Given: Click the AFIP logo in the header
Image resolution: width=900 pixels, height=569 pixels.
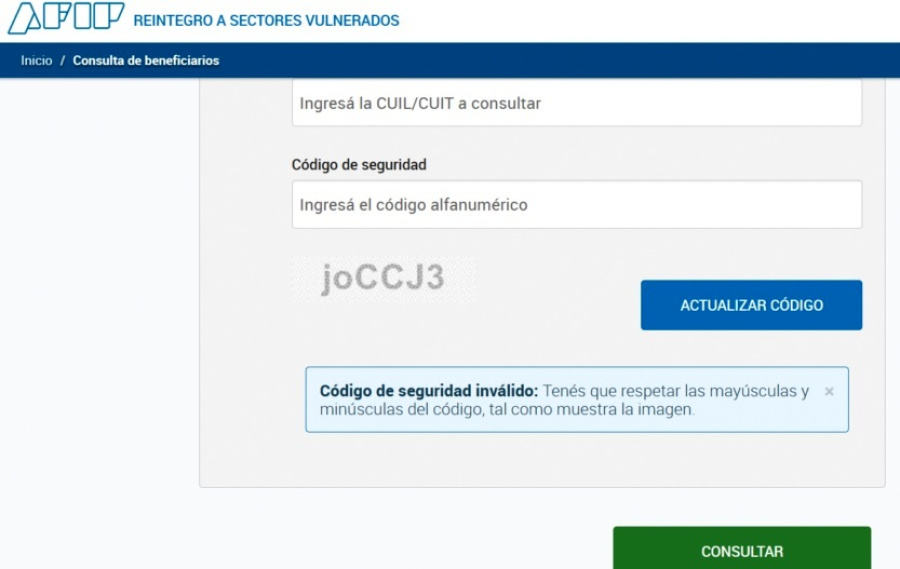Looking at the screenshot, I should [x=66, y=18].
